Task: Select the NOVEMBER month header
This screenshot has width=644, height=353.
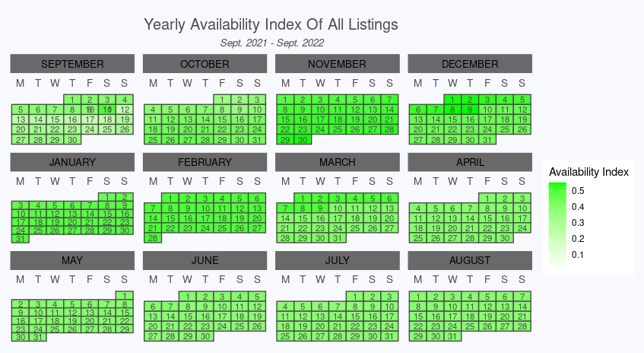Action: pos(337,64)
